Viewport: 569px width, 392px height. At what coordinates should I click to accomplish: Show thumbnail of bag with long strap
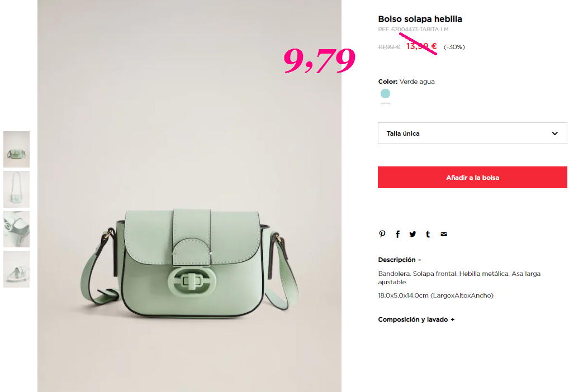tap(16, 189)
